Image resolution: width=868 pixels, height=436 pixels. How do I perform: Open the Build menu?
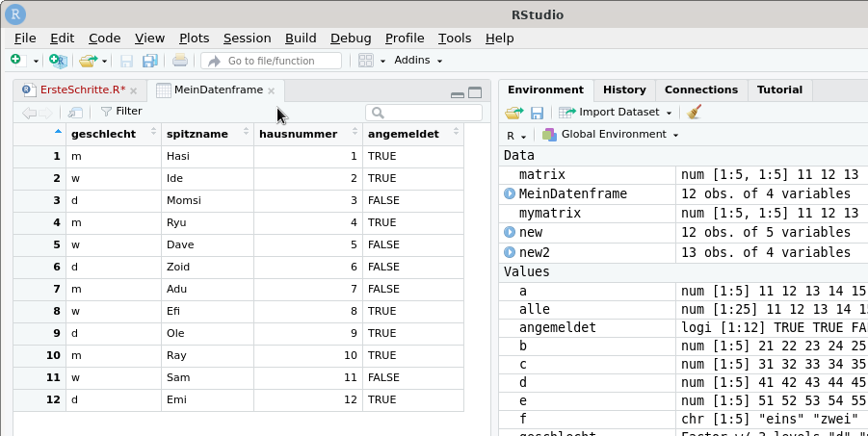pos(301,38)
